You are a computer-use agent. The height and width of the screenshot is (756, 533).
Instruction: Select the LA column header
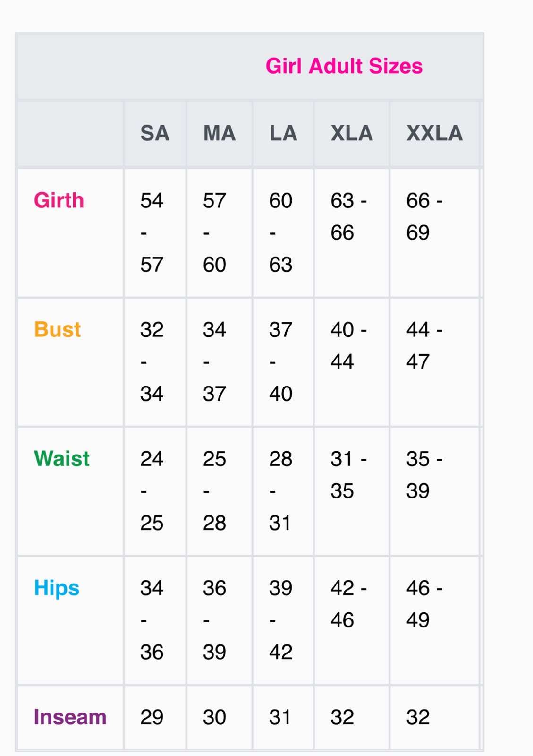(x=283, y=133)
